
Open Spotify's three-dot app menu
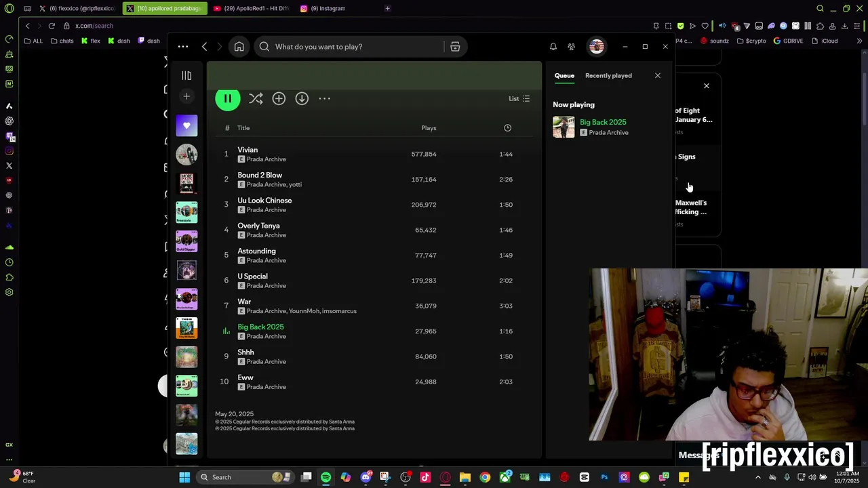(183, 47)
